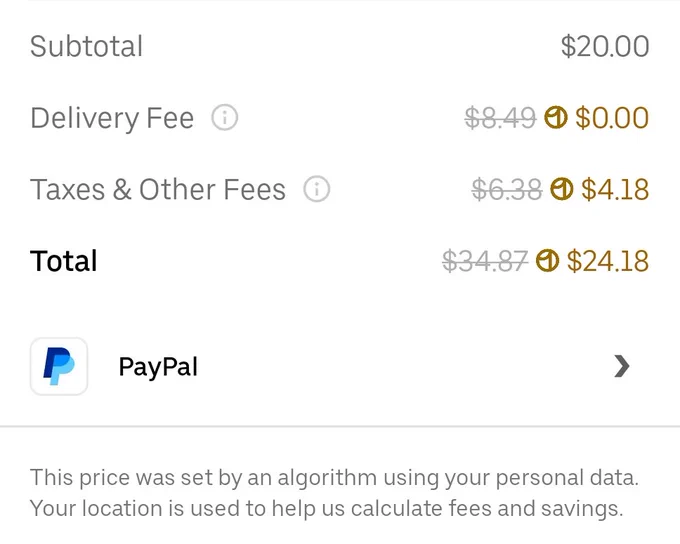680x544 pixels.
Task: Expand payment options with the PayPal chevron
Action: [x=622, y=366]
